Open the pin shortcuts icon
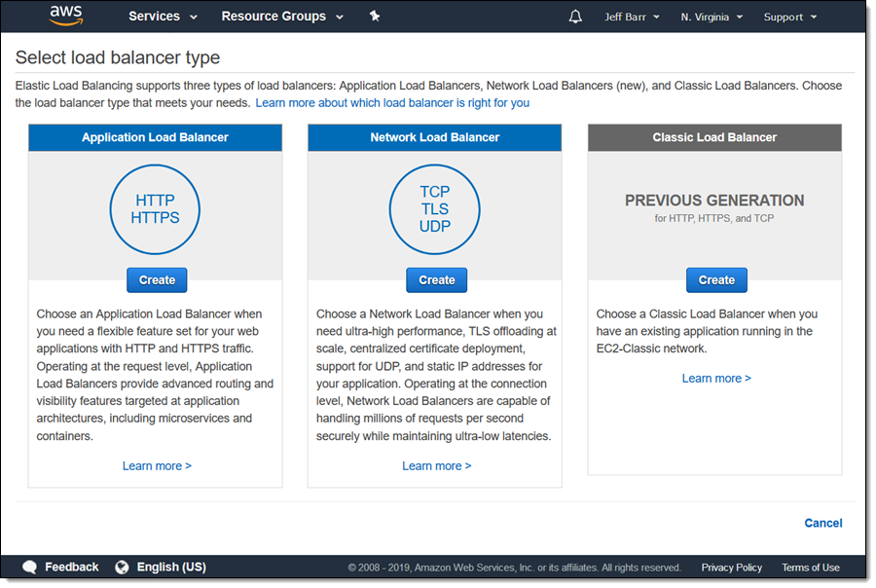Viewport: 876px width, 588px height. 375,17
